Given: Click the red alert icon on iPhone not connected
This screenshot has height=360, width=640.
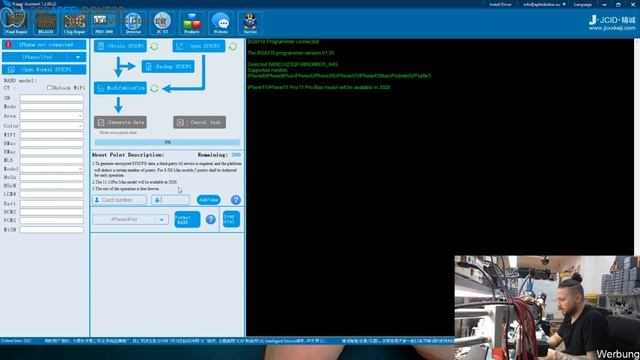Looking at the screenshot, I should click(9, 44).
